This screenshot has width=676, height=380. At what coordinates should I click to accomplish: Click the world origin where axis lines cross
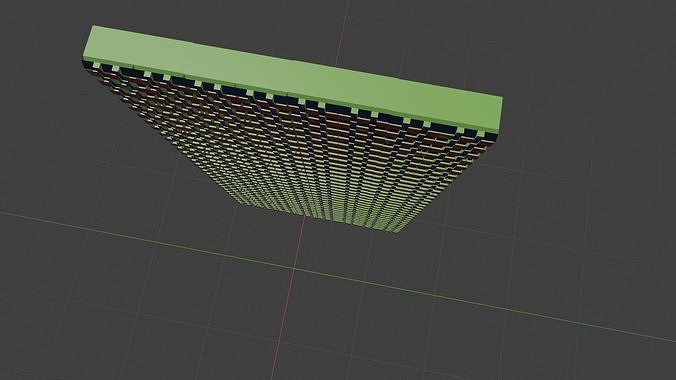pyautogui.click(x=294, y=268)
